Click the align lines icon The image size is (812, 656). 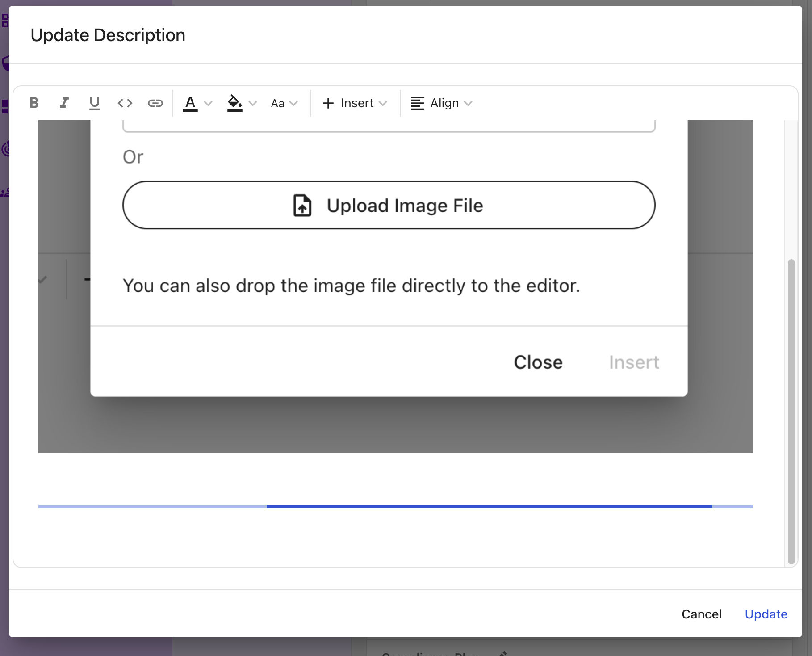pos(418,103)
